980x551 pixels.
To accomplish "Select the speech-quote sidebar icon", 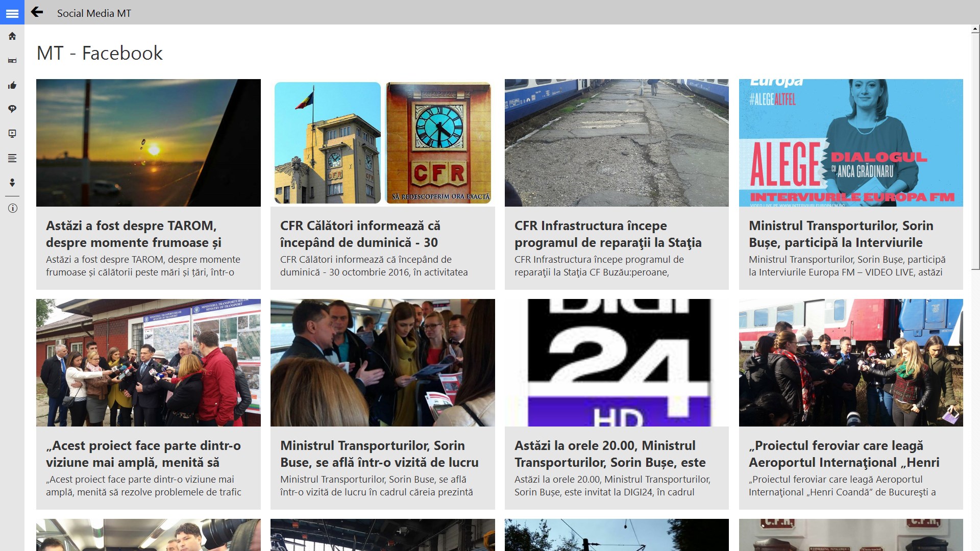I will [x=12, y=109].
